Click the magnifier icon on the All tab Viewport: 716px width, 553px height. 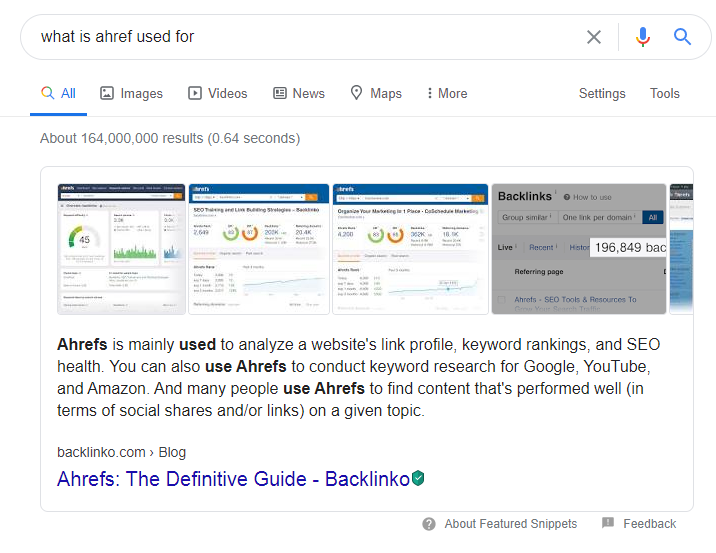[47, 93]
